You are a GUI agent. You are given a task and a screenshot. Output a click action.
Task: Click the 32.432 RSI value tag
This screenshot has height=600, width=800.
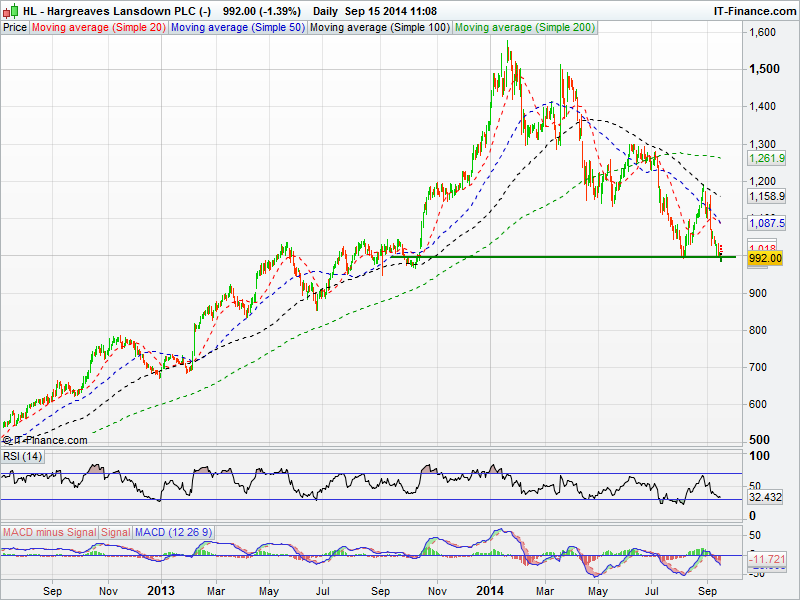point(766,497)
